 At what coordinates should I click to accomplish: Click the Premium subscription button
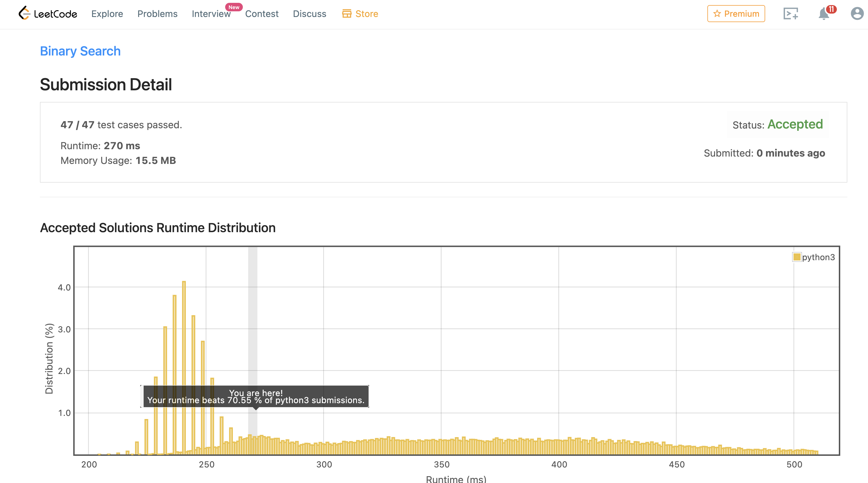pos(736,14)
